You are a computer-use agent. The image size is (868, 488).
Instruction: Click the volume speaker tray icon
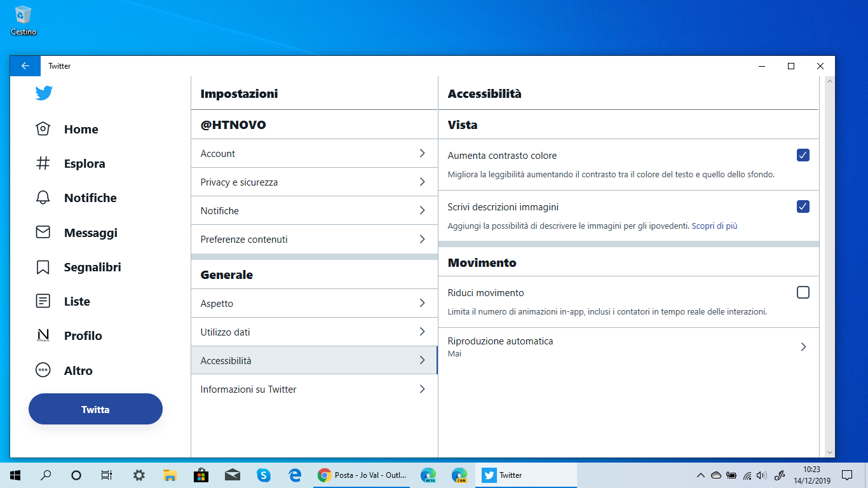(762, 475)
